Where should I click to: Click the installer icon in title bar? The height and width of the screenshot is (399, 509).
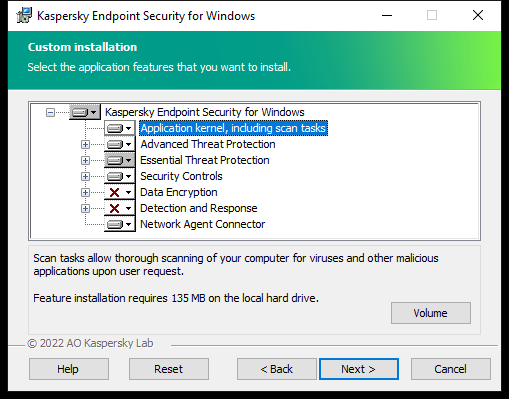point(24,16)
